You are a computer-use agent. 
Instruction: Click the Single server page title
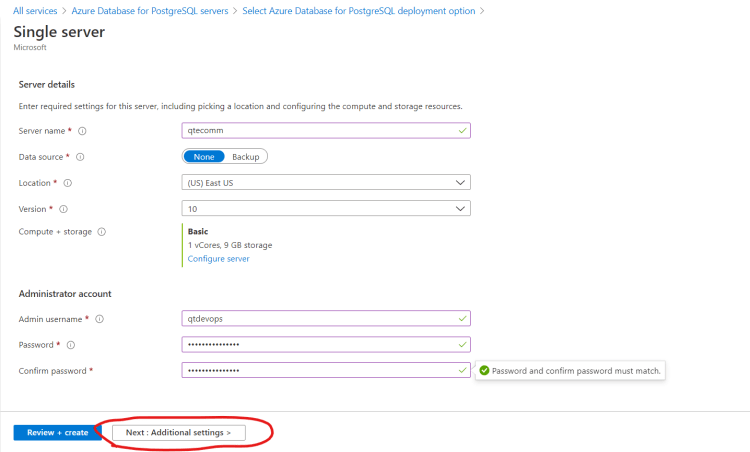[x=59, y=32]
